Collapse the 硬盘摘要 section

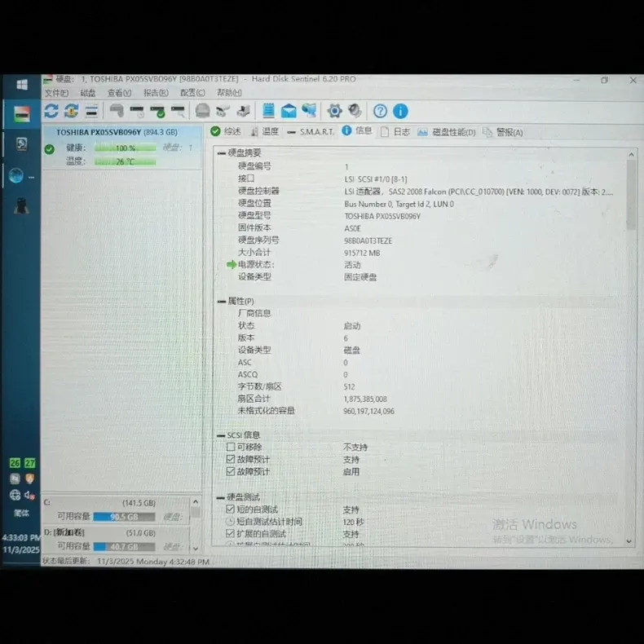(222, 153)
